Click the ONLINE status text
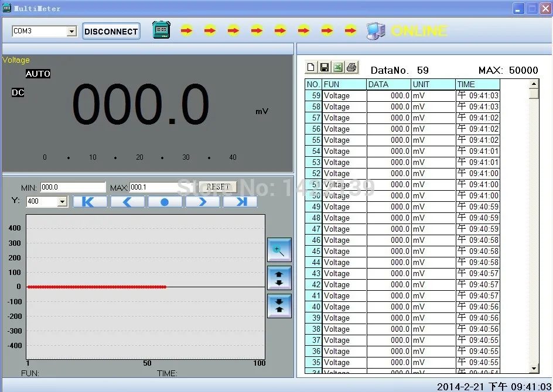 [x=419, y=31]
